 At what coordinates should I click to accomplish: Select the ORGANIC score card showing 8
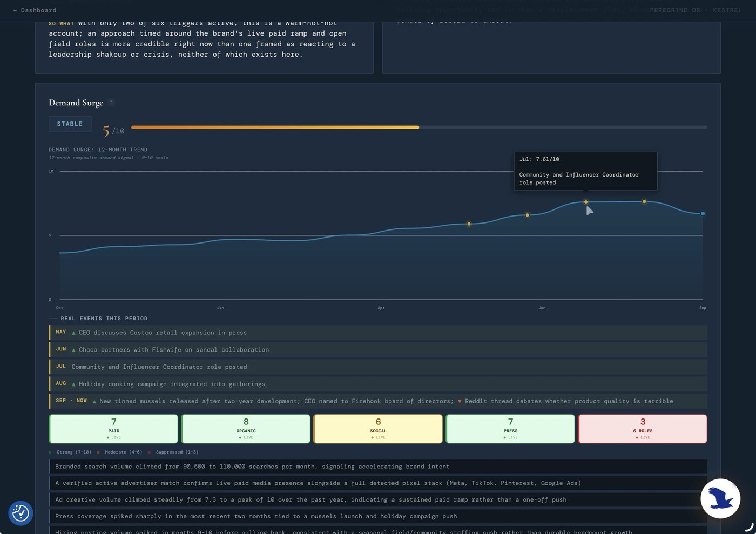pos(246,429)
